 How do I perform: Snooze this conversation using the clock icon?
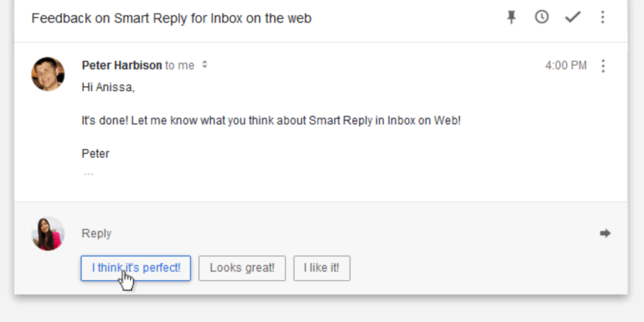pos(541,17)
